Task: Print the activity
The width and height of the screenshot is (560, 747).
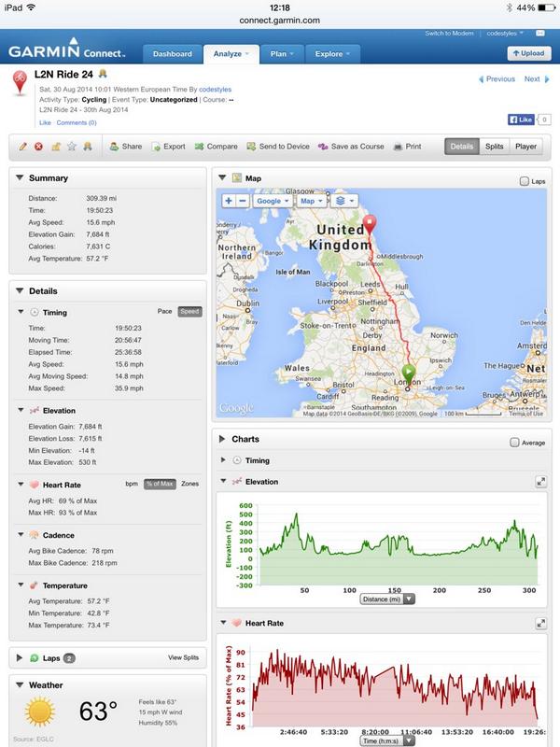Action: click(x=408, y=147)
